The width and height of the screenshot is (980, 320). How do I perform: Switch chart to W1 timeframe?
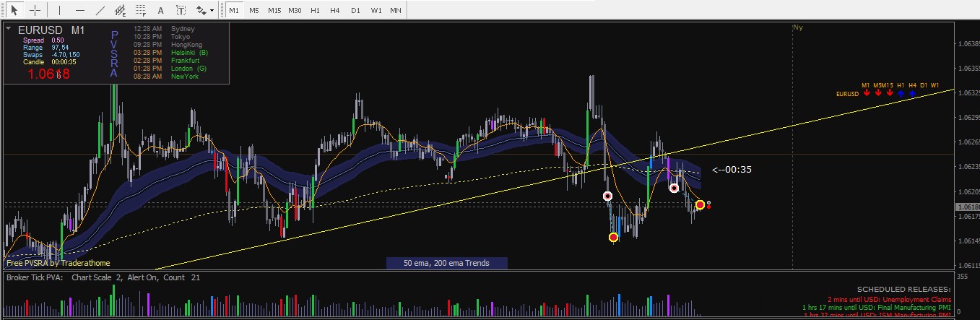point(376,11)
